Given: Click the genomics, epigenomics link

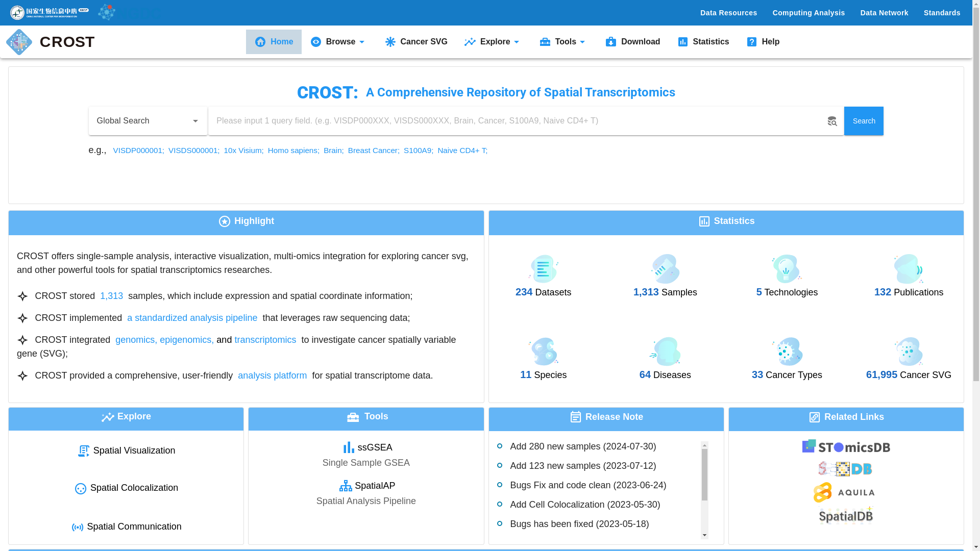Looking at the screenshot, I should pos(164,340).
